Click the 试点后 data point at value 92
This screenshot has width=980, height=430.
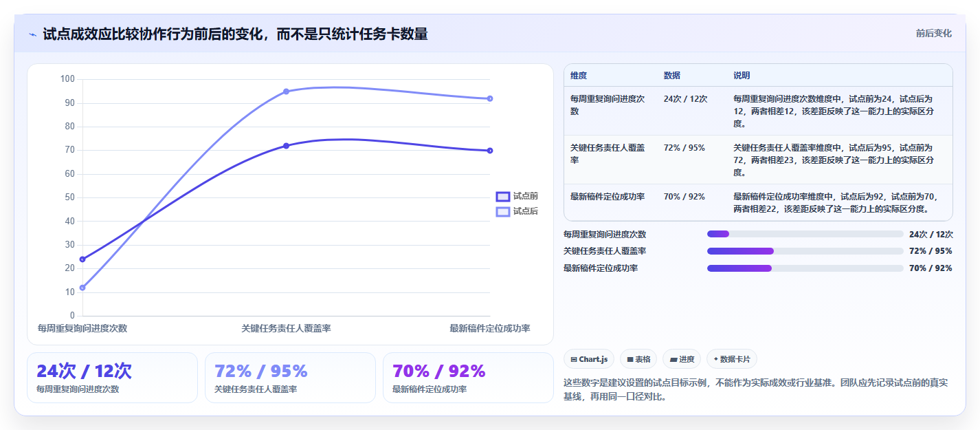(490, 98)
